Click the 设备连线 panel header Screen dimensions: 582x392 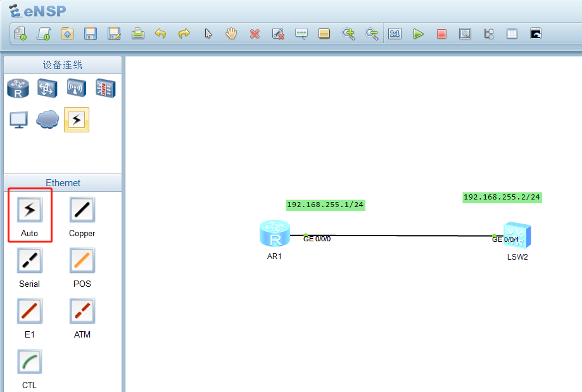[62, 65]
